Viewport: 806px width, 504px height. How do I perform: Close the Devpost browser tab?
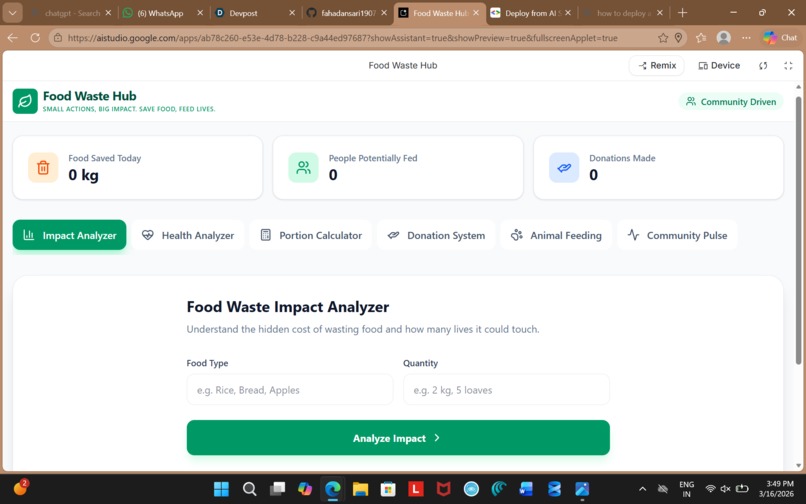pos(292,13)
